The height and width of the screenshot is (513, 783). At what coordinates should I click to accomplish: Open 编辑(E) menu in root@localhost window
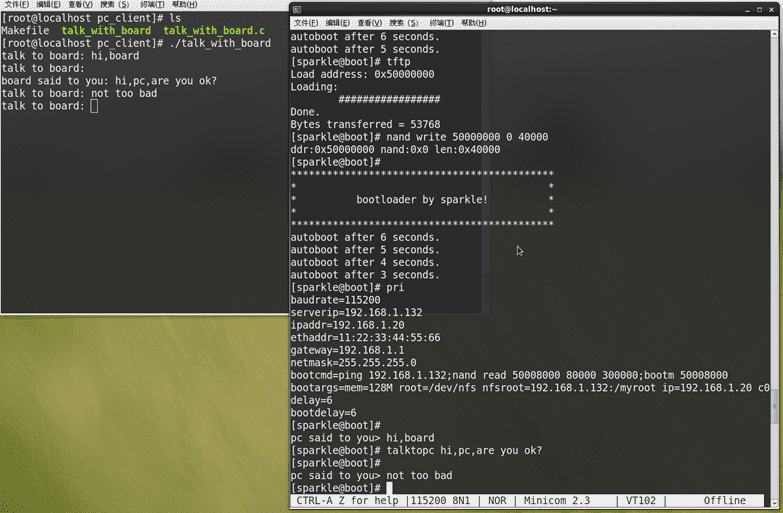(337, 23)
